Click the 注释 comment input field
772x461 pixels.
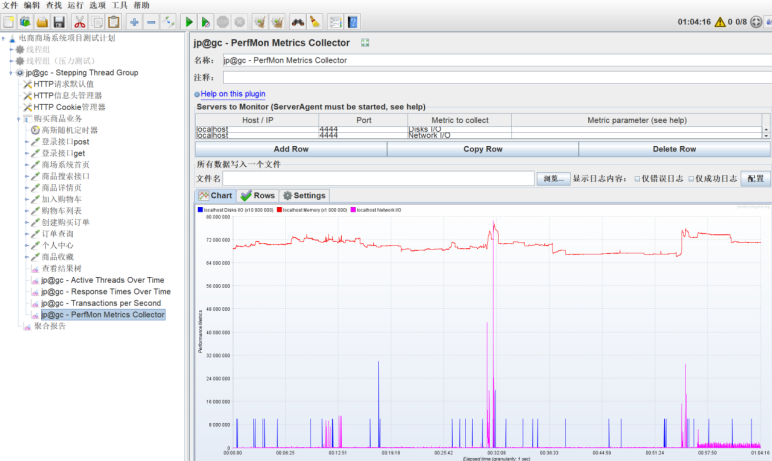click(x=497, y=78)
